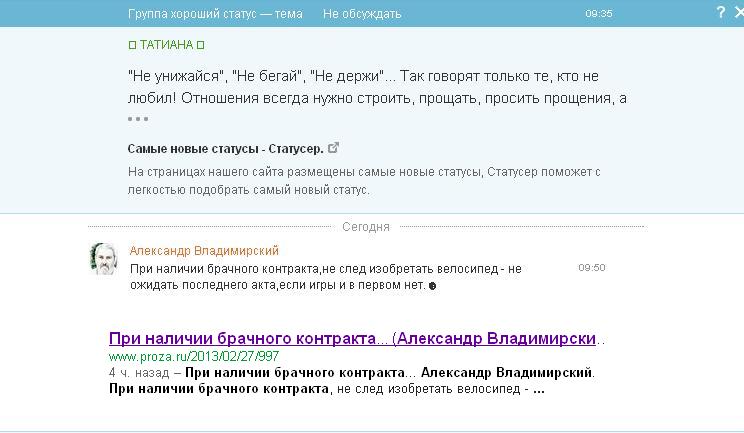Click the status text starting 'Не унижайся'

click(x=377, y=87)
